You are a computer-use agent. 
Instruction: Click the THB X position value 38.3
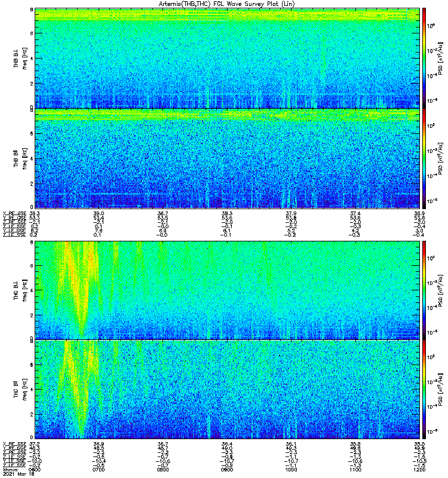[x=227, y=213]
